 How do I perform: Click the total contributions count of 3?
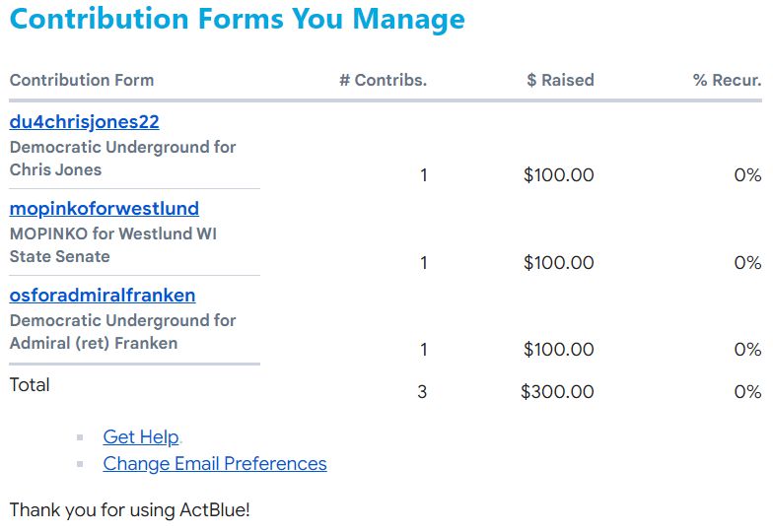(x=422, y=392)
